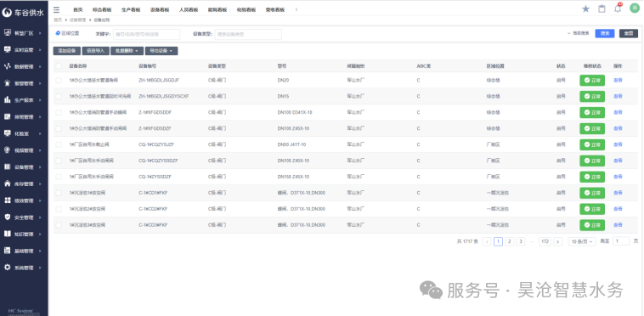Expand 基础管理 submenu arrow in sidebar
Screen dimensions: 644x316
[40, 251]
